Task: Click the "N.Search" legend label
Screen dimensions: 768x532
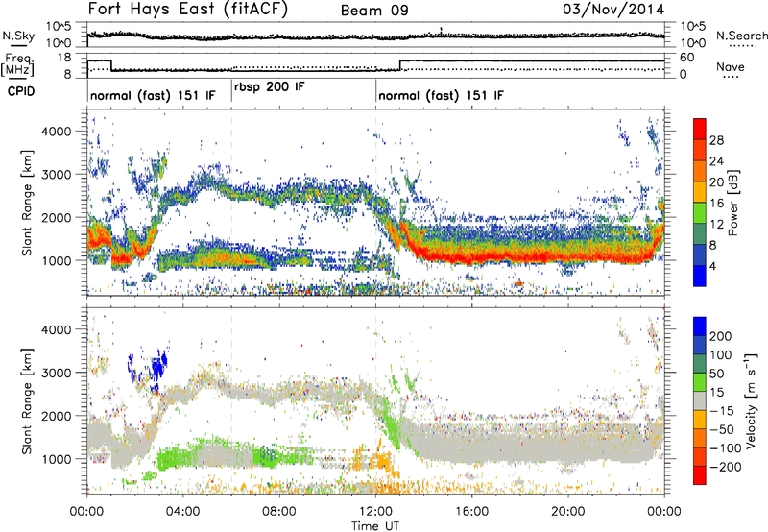Action: pyautogui.click(x=742, y=36)
